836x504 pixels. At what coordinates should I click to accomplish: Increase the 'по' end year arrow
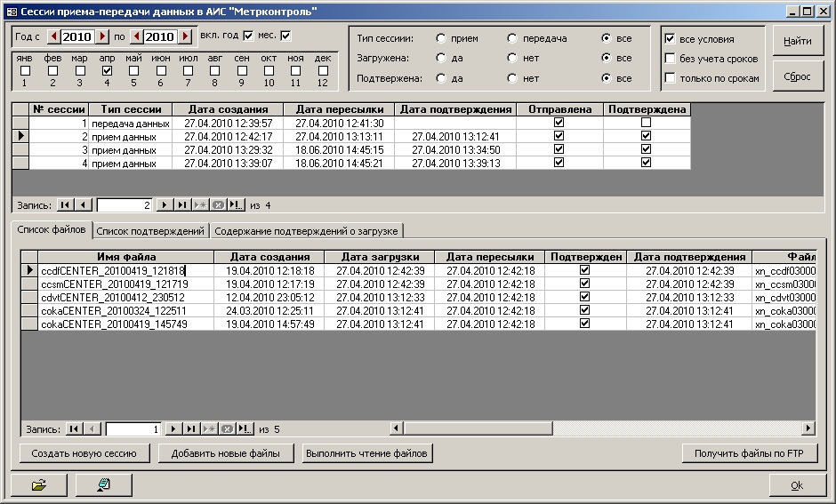(185, 36)
